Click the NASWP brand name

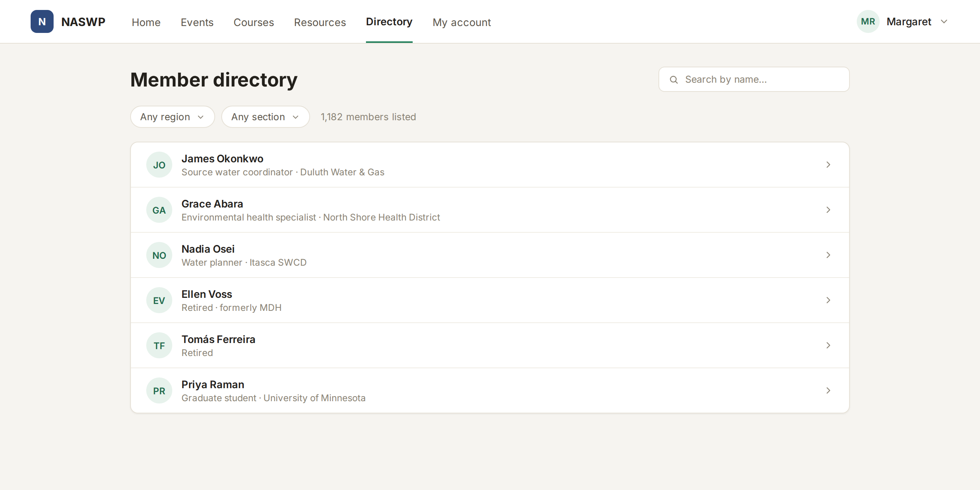pyautogui.click(x=83, y=22)
